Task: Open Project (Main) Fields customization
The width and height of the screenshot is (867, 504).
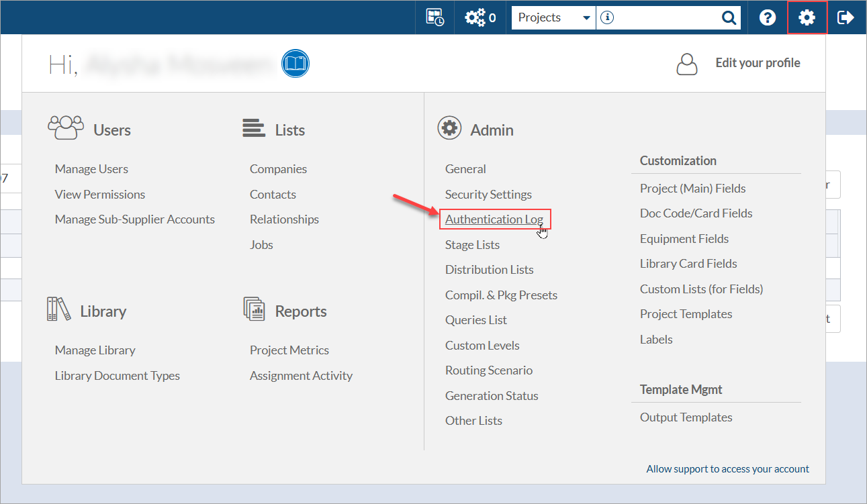Action: click(692, 189)
